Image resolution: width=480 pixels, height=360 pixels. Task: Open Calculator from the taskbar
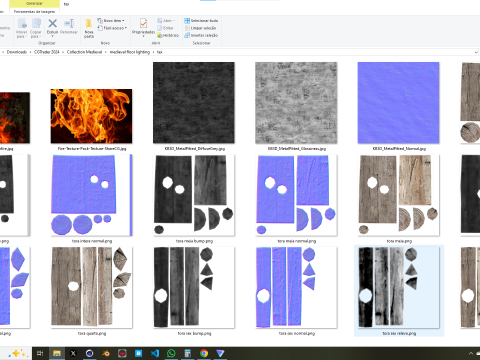187,353
